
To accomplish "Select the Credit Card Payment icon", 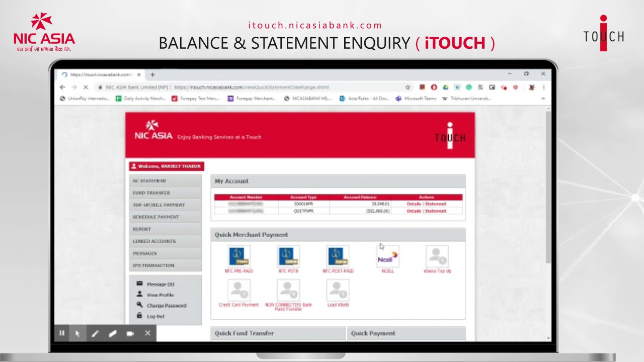I will point(239,290).
